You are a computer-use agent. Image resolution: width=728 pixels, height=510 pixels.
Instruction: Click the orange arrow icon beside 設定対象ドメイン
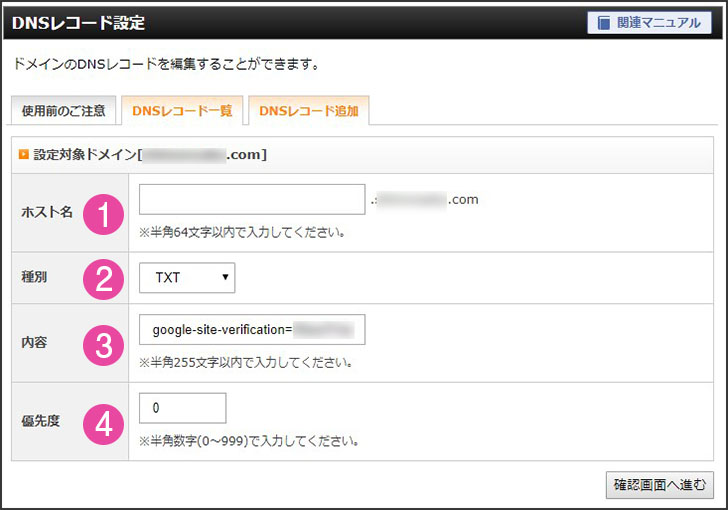coord(22,155)
